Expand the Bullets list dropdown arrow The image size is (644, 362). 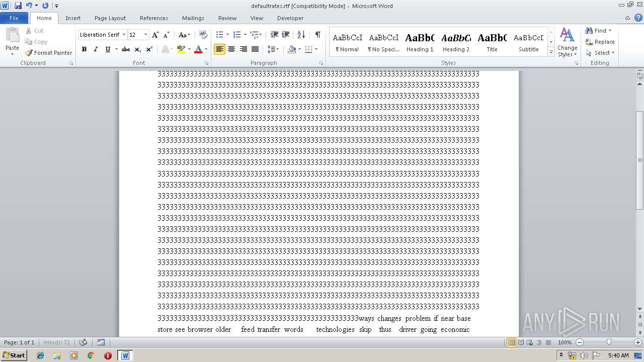click(227, 35)
